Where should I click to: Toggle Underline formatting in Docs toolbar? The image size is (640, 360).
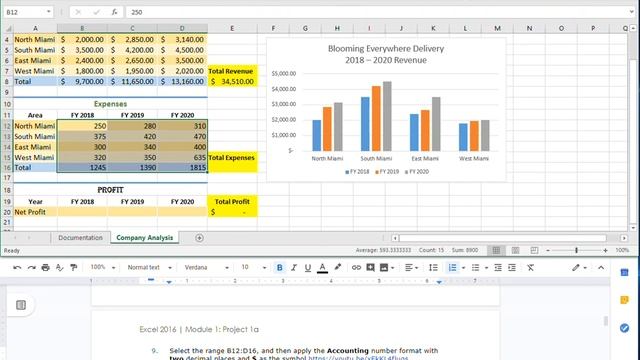(x=308, y=268)
